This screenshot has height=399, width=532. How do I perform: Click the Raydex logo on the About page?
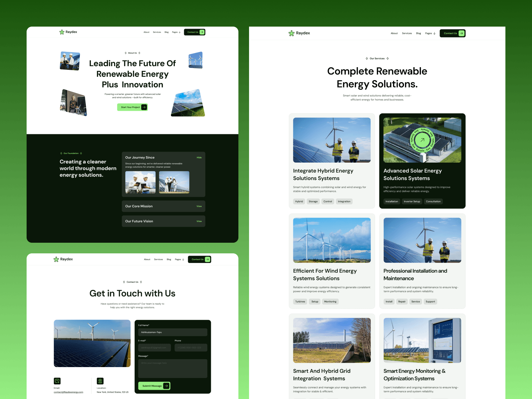(x=68, y=32)
